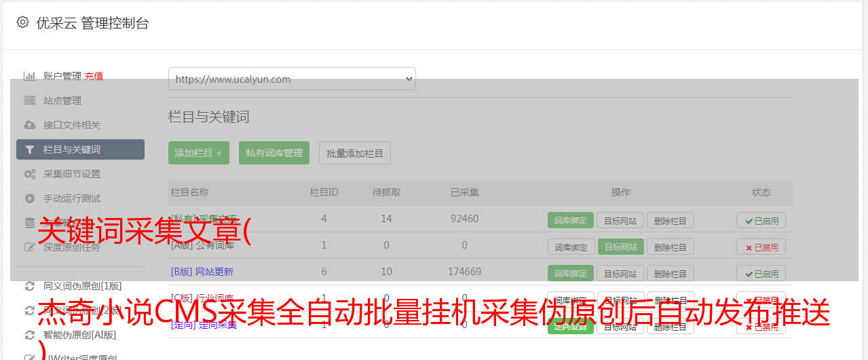Click the 174669 collected count cell
Image resolution: width=868 pixels, height=360 pixels.
pyautogui.click(x=464, y=272)
